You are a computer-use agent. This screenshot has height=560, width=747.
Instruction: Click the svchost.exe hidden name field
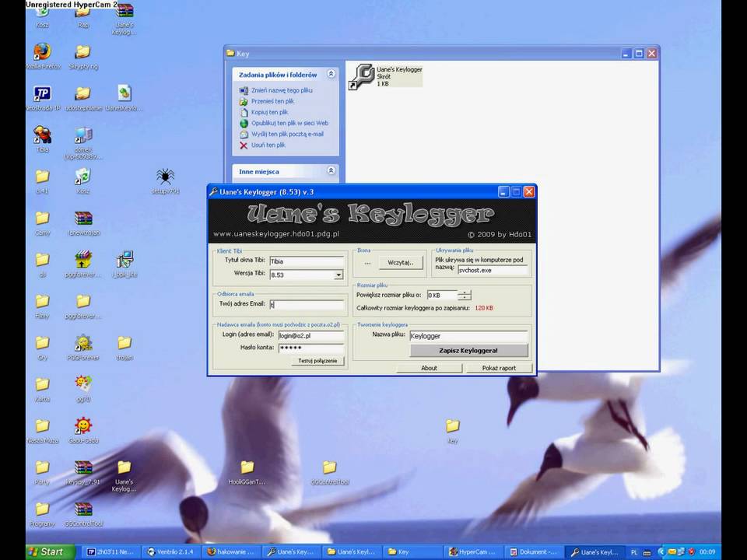(x=493, y=270)
